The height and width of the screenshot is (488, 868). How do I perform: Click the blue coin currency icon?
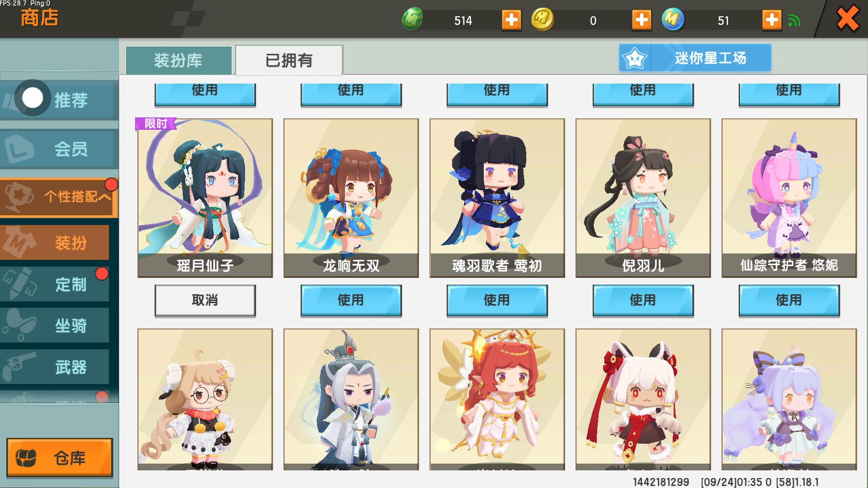click(672, 19)
